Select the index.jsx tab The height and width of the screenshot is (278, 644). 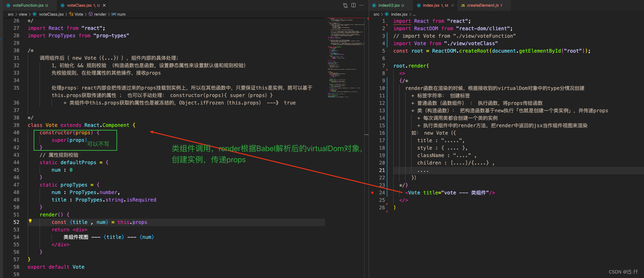click(431, 5)
